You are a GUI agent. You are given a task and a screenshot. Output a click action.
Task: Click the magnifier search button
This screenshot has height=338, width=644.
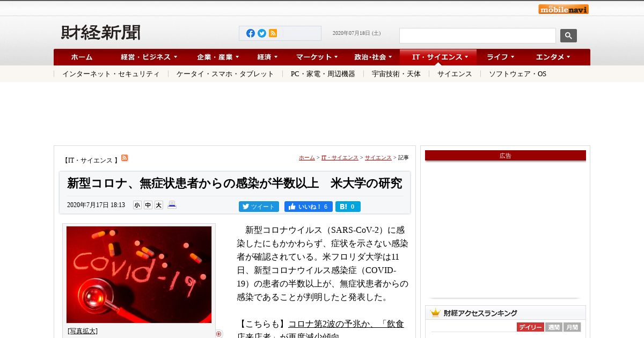pos(568,35)
